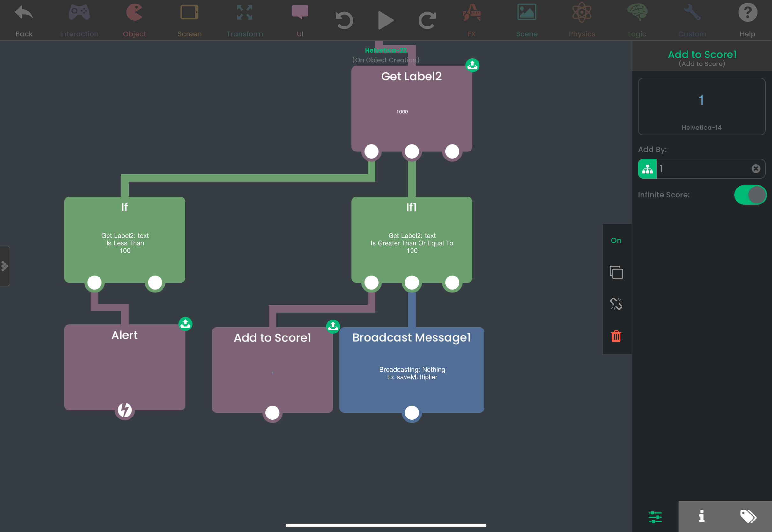Screen dimensions: 772x532
Task: Play the scene preview
Action: (386, 20)
